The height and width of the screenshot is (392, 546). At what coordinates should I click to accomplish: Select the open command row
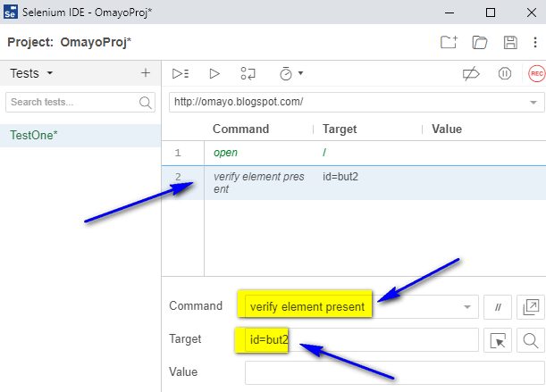click(354, 153)
